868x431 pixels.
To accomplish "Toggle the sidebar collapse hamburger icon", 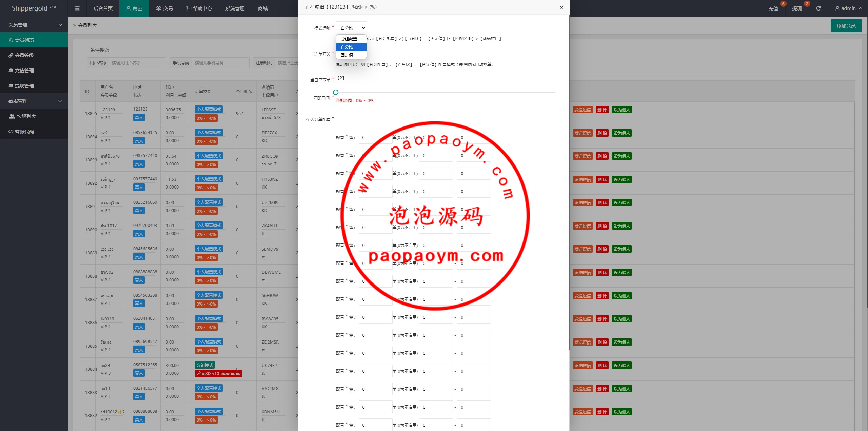I will click(77, 8).
